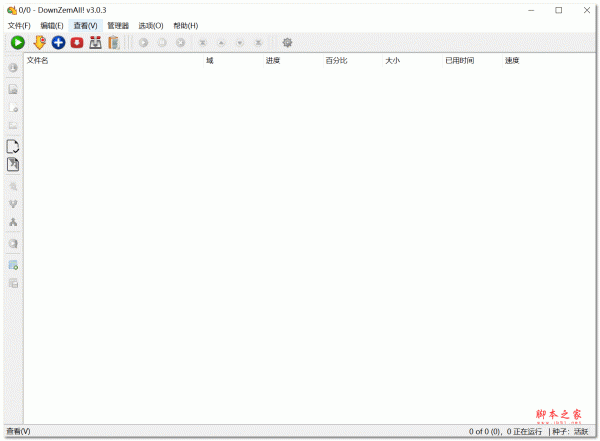
Task: Click the page-with-checkmark sidebar icon
Action: click(13, 146)
